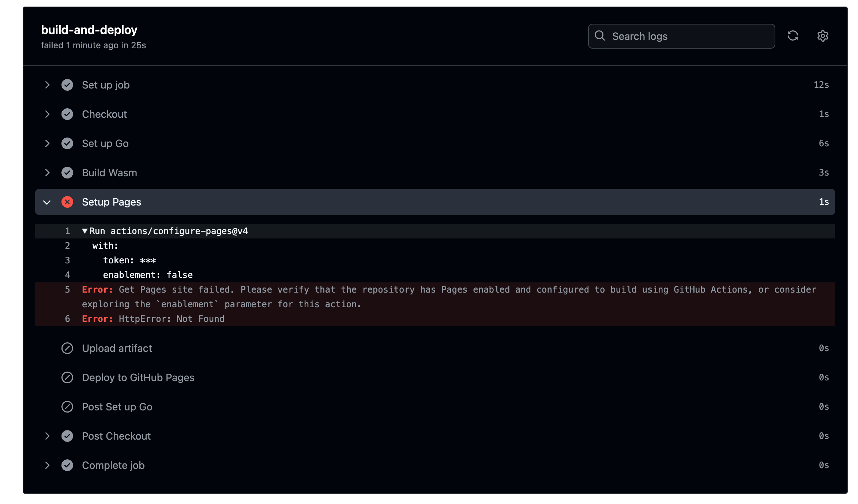
Task: Click the refresh logs icon
Action: tap(793, 36)
